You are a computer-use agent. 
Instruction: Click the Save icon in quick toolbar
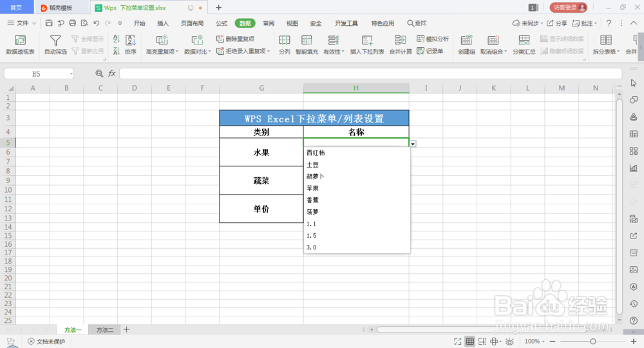tap(49, 23)
